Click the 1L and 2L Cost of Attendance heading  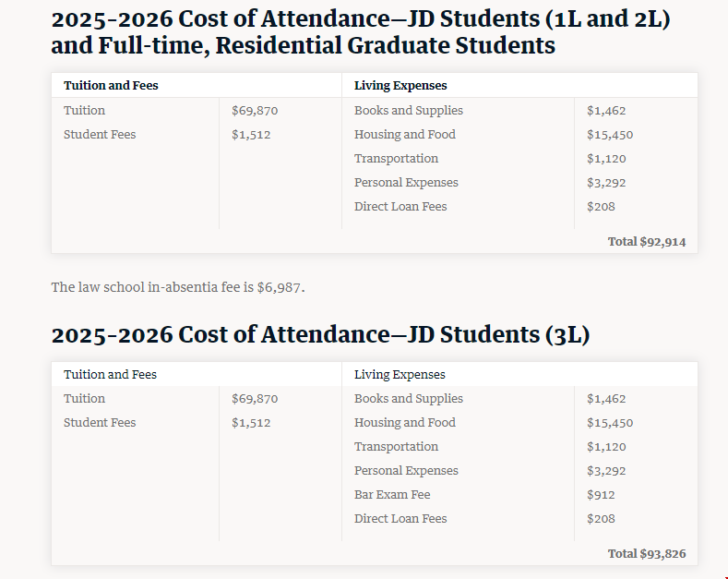click(x=360, y=31)
